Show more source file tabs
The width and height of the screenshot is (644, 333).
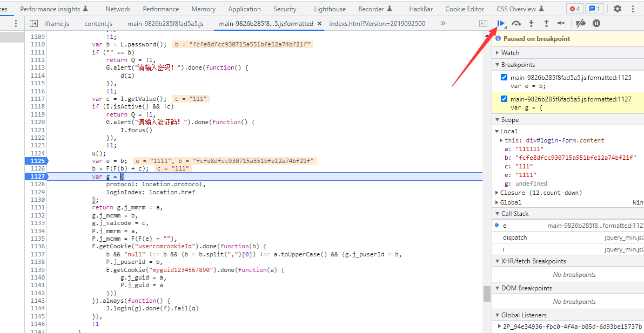point(443,23)
